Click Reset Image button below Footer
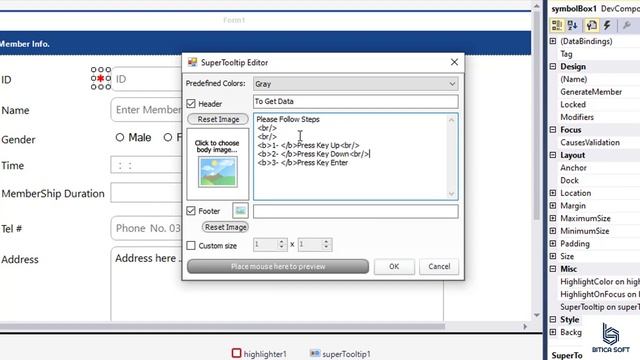The width and height of the screenshot is (640, 360). point(225,227)
